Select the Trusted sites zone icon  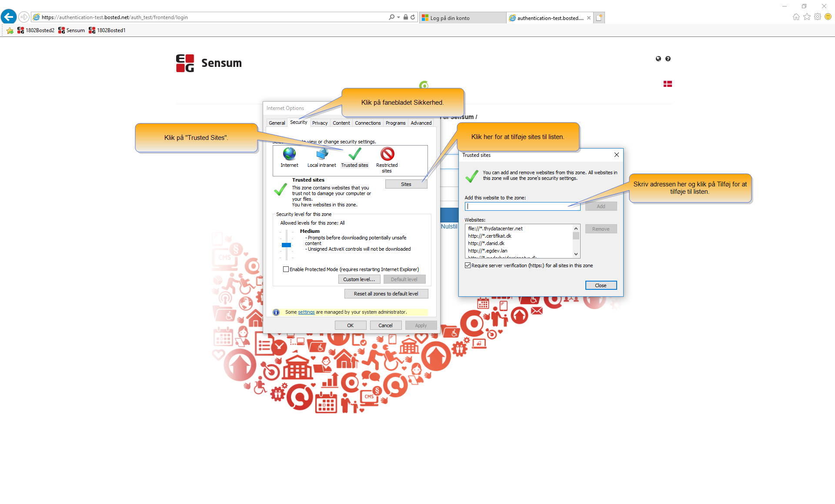(354, 156)
